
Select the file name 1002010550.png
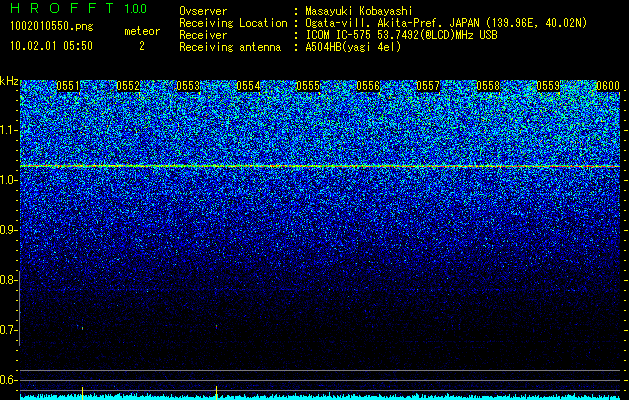tap(52, 27)
